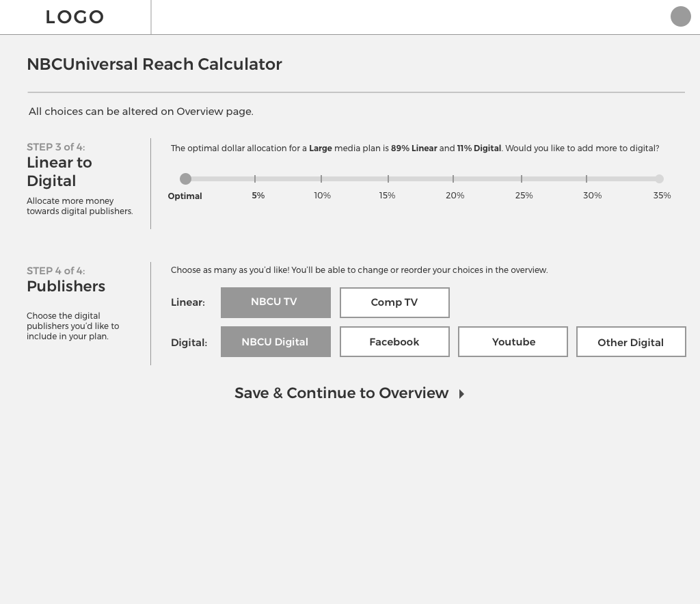Click the '35%' slider label
Screen dimensions: 700x604
click(662, 195)
